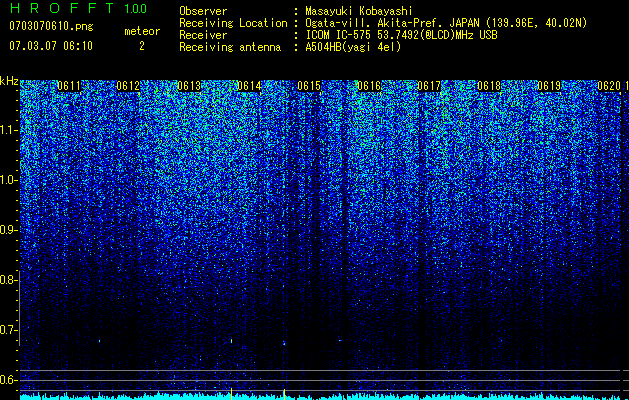629x400 pixels.
Task: Click the Receiving antenna label
Action: [x=230, y=47]
